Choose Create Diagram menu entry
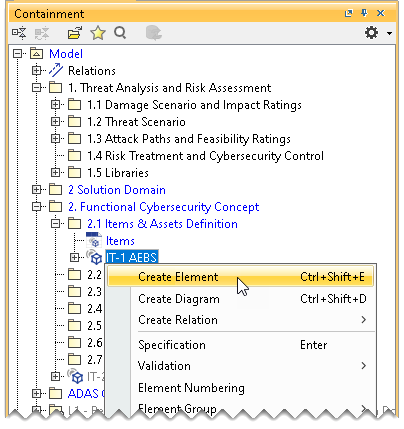The height and width of the screenshot is (429, 404). (x=240, y=299)
